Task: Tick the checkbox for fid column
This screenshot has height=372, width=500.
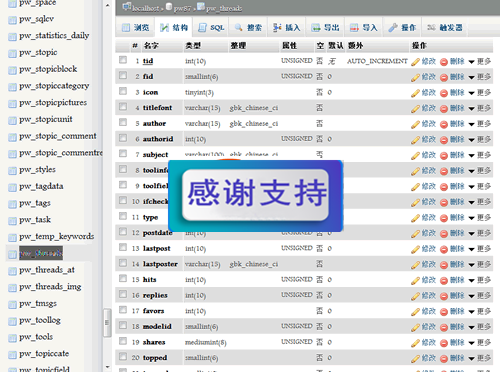Action: (123, 75)
